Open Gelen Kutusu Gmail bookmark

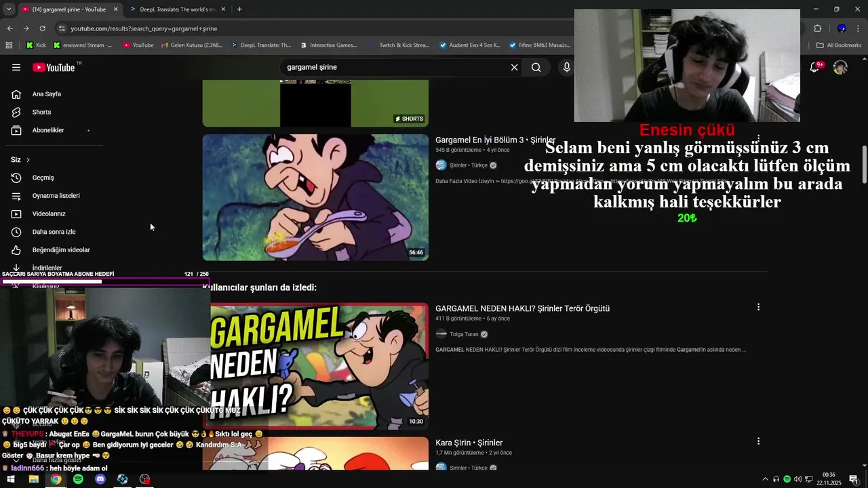pyautogui.click(x=191, y=45)
